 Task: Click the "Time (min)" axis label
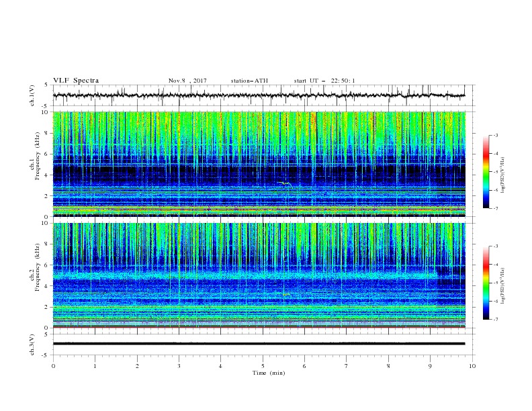click(x=269, y=373)
